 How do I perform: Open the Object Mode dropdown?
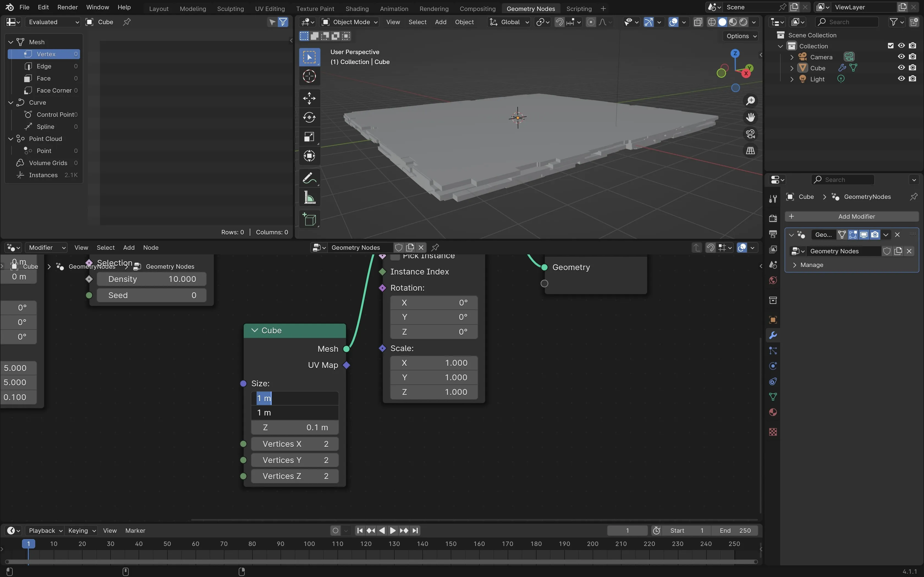click(x=350, y=22)
